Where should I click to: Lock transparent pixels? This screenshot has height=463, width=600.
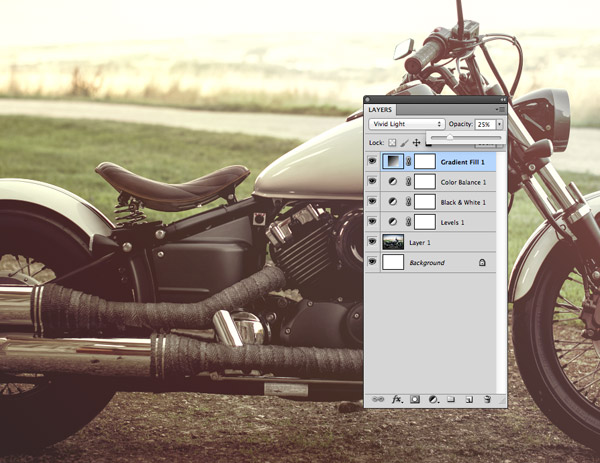392,143
